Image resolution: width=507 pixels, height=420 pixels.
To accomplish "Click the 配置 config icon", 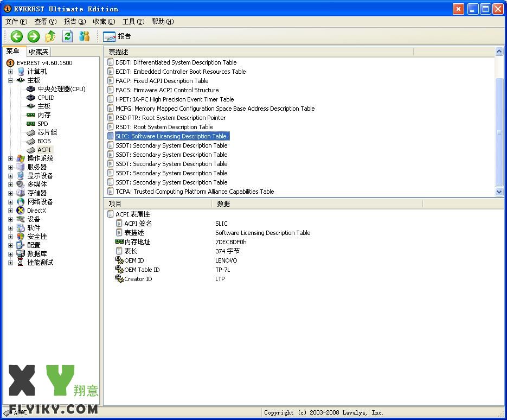I will (21, 245).
